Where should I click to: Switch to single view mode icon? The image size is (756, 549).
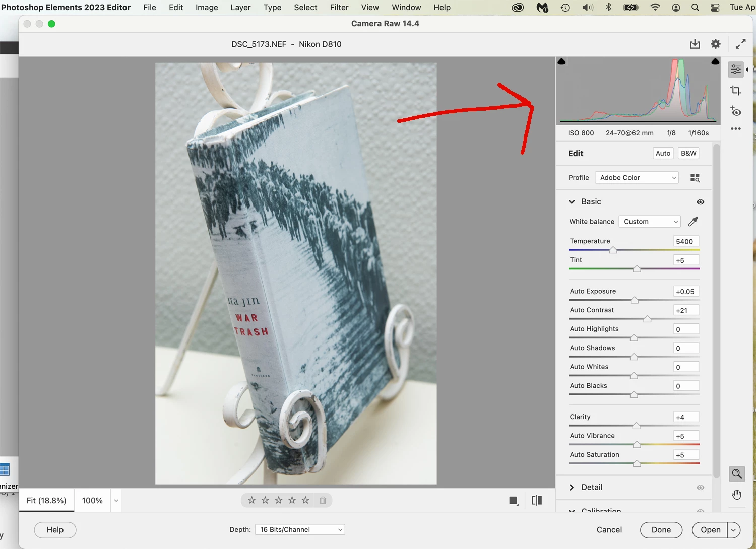513,500
